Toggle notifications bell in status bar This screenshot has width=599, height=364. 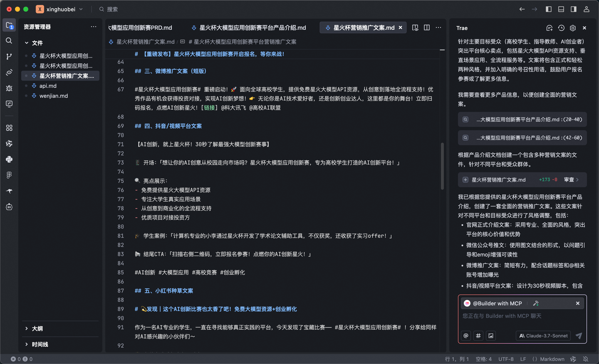(586, 359)
